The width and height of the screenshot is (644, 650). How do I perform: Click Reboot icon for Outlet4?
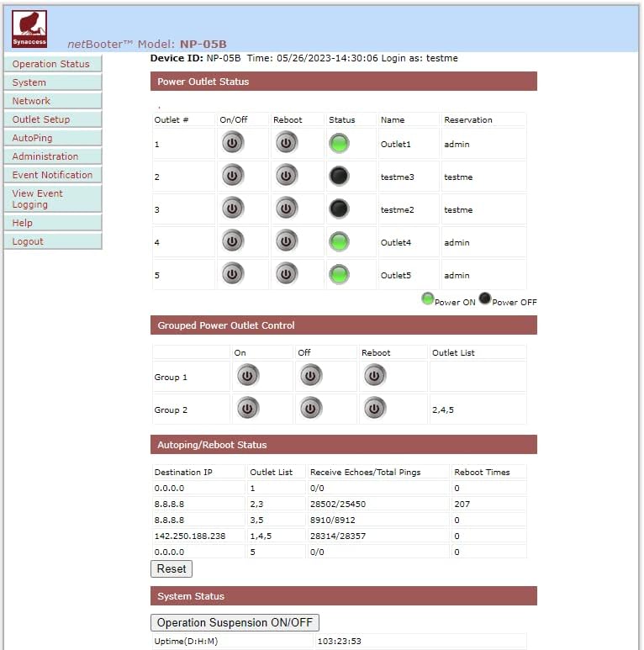[x=287, y=240]
